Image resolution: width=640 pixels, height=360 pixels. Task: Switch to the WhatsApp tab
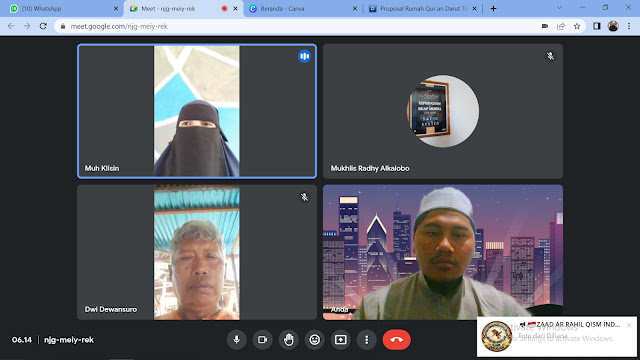61,9
